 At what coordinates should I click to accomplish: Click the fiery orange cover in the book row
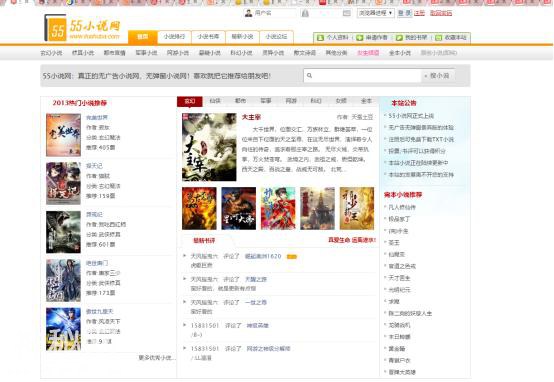tap(199, 208)
